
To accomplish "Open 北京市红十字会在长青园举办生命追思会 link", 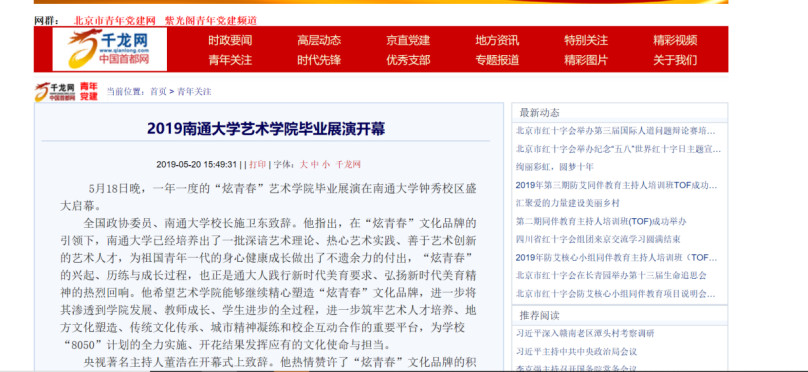I will pyautogui.click(x=611, y=275).
